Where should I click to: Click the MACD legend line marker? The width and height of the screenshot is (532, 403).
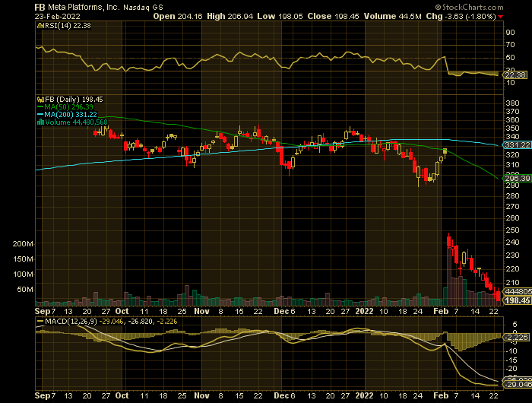[x=40, y=322]
